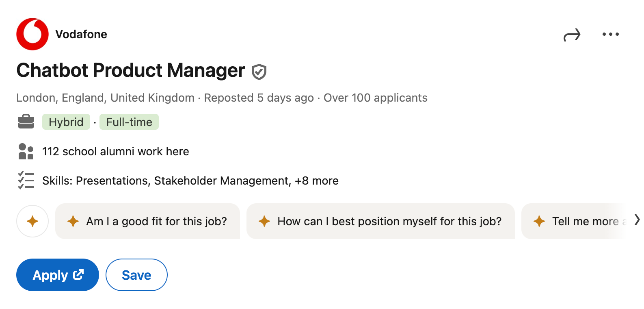Click the Apply button

pyautogui.click(x=57, y=274)
